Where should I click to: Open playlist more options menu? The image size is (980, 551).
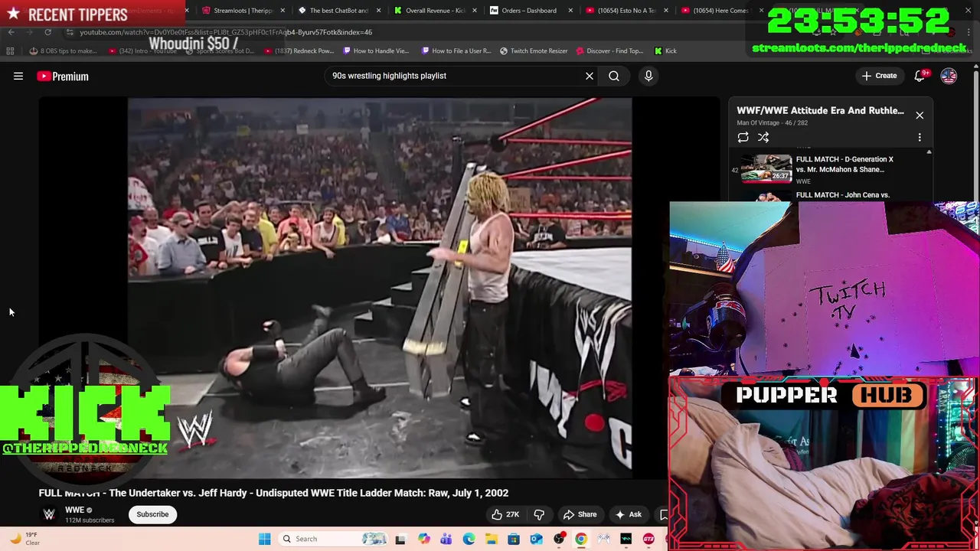point(920,137)
